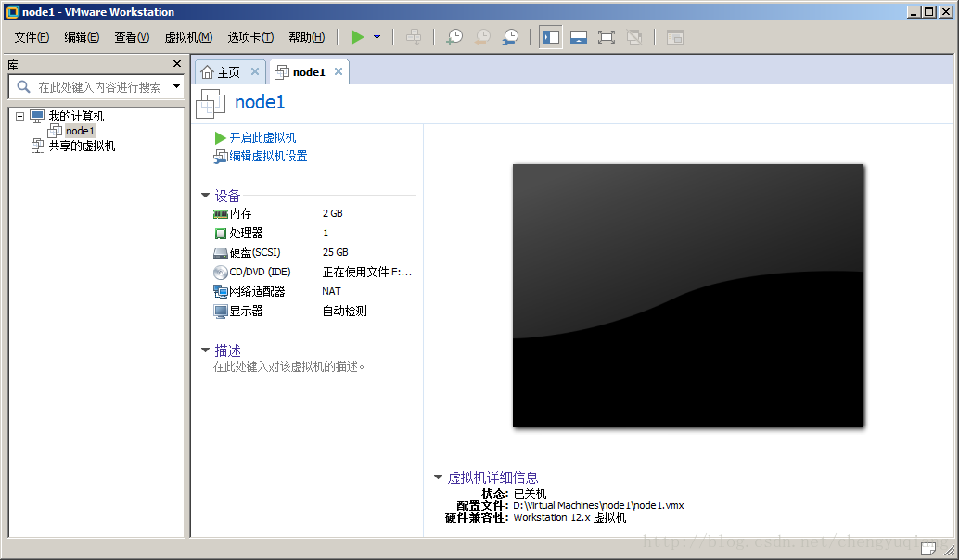This screenshot has height=560, width=959.
Task: Open the 虚拟机(M) menu
Action: (x=188, y=37)
